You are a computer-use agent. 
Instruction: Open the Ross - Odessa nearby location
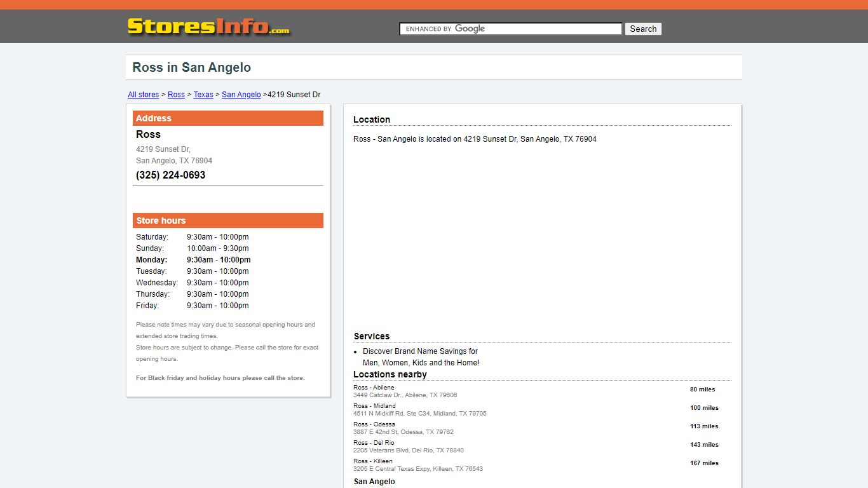(374, 424)
